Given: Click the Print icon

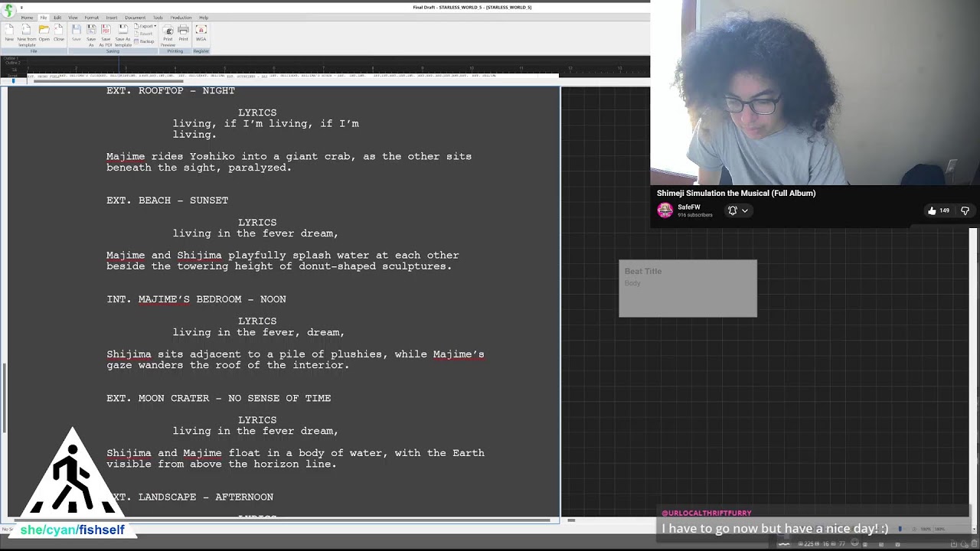Looking at the screenshot, I should [184, 32].
